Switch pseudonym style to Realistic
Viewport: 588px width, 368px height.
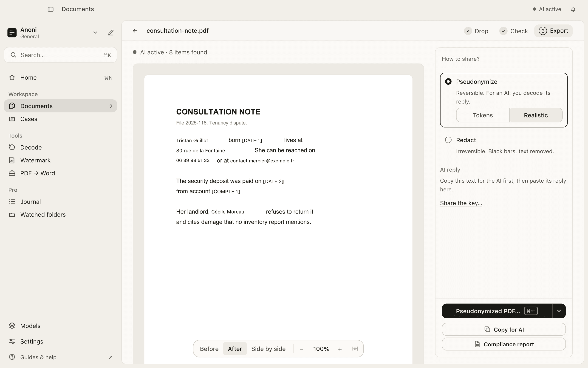pos(536,115)
